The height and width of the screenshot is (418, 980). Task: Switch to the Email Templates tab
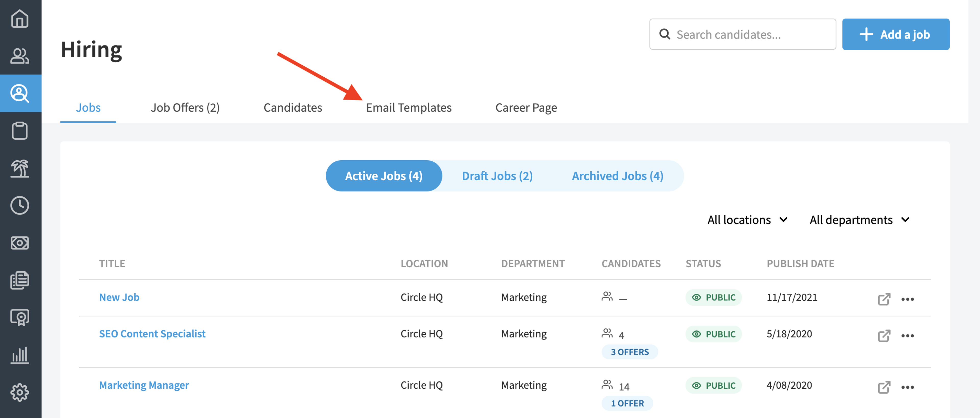pos(409,107)
